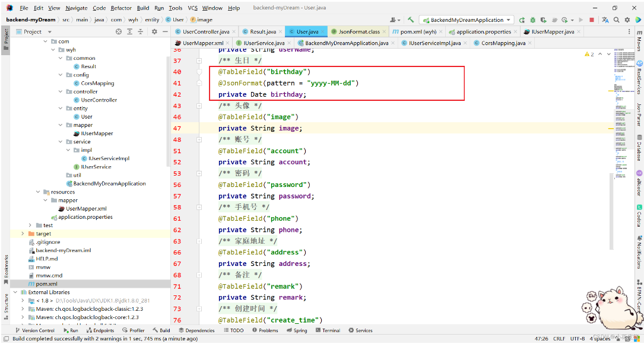644x347 pixels.
Task: Click the warning indicator showing 2
Action: click(x=589, y=54)
